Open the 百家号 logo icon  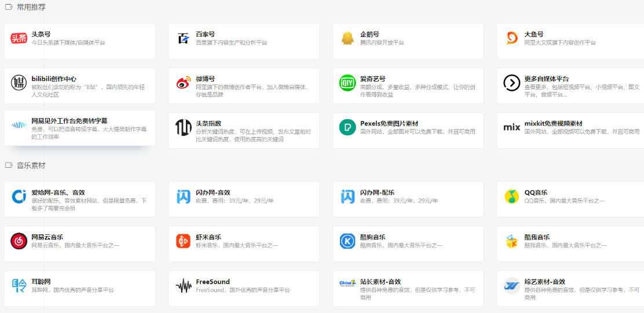tap(183, 38)
